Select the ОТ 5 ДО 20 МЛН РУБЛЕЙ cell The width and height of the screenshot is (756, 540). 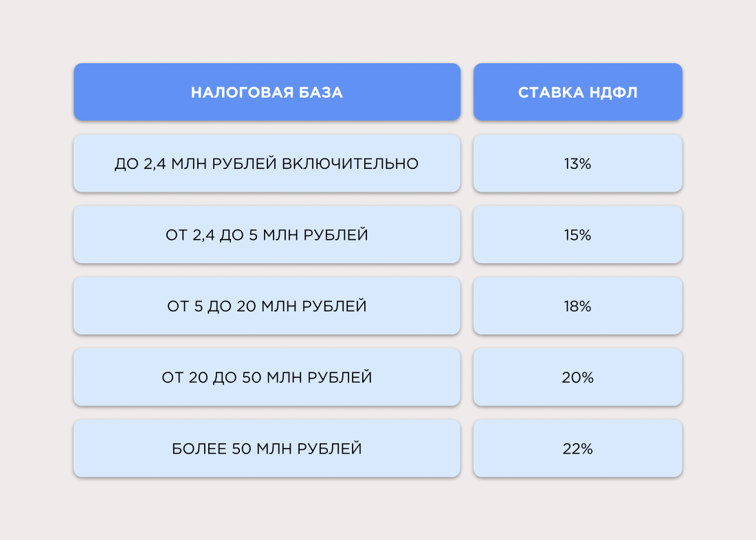coord(267,306)
